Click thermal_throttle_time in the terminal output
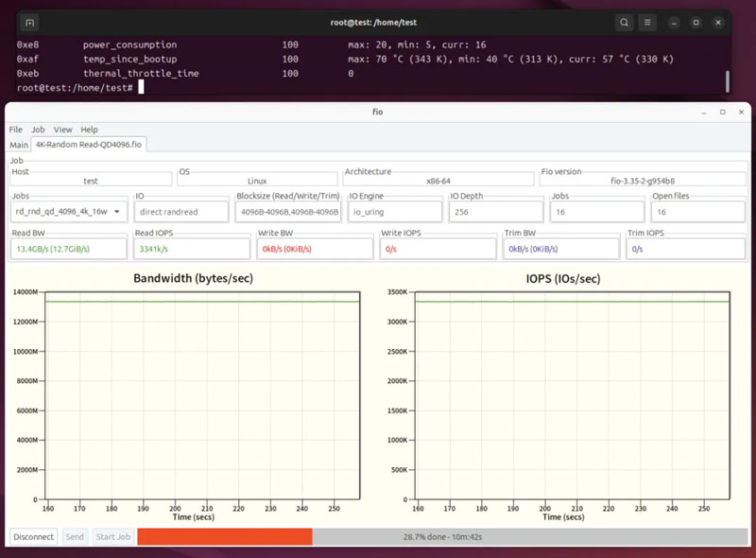This screenshot has width=756, height=558. click(141, 74)
